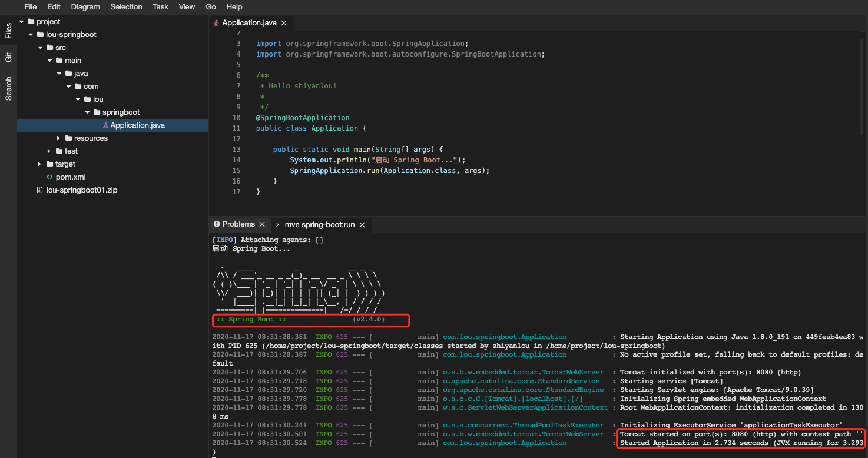Click the pom.xml file icon

click(x=49, y=177)
